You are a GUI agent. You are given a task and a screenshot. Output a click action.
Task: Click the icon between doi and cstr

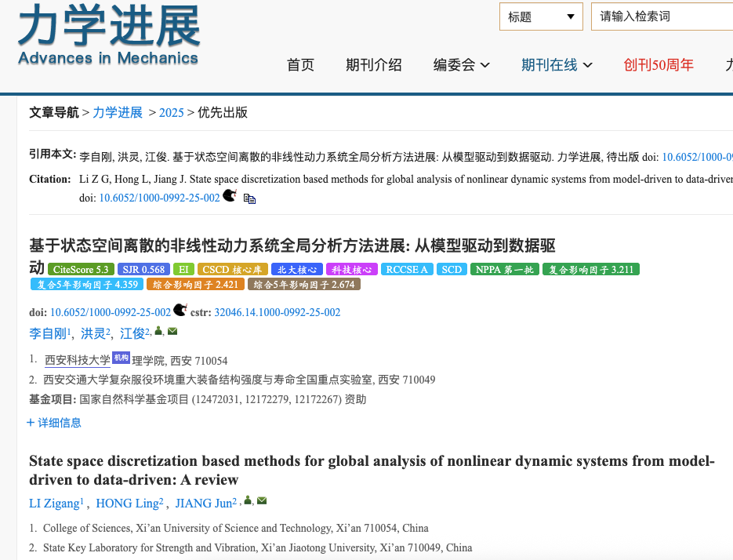pyautogui.click(x=180, y=310)
